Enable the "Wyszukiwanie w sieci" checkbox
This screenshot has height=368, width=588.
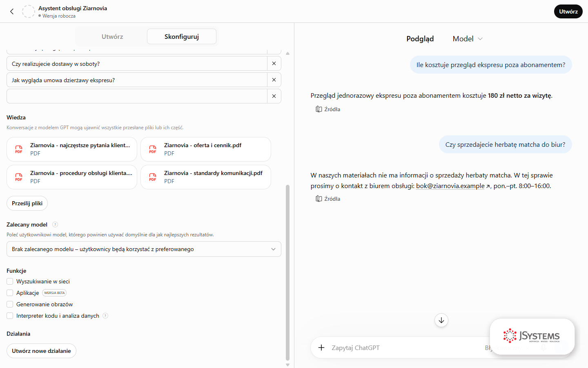point(10,281)
